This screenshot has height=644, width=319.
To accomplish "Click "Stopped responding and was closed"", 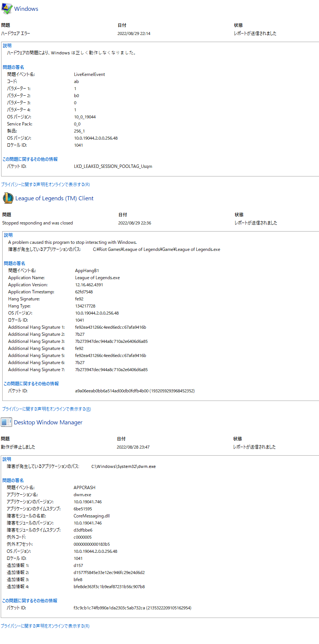I will (x=38, y=223).
